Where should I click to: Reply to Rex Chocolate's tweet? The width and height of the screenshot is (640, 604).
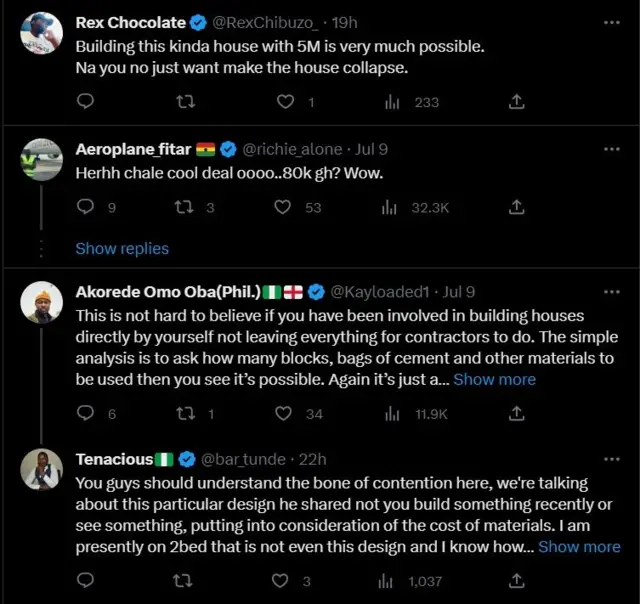[85, 101]
